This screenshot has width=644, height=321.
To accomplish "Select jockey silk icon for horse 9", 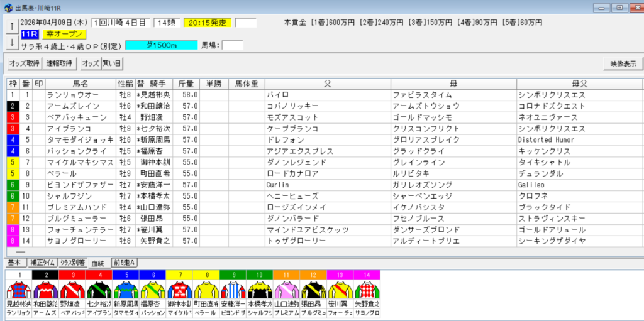I will tap(232, 290).
